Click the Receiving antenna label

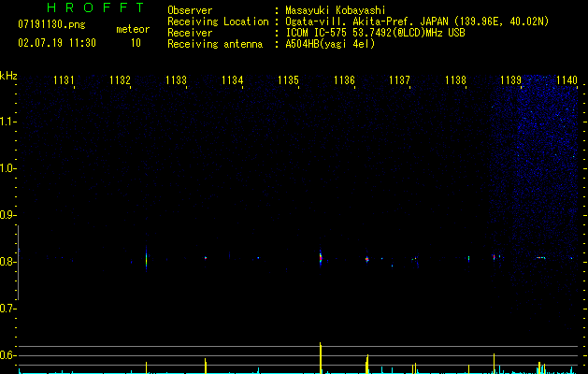[x=215, y=44]
